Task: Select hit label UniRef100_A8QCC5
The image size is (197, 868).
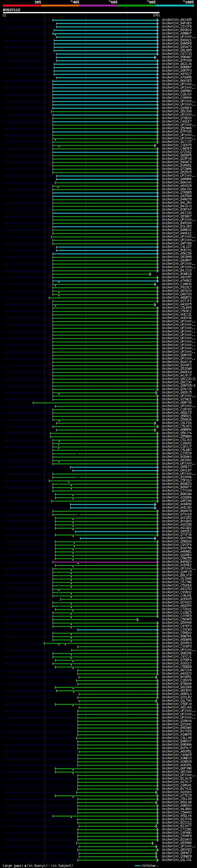Action: tap(177, 412)
